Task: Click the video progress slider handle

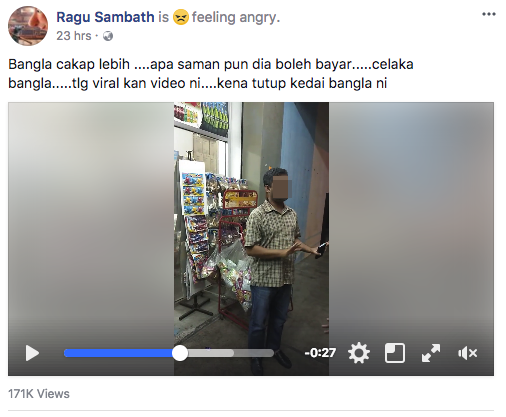Action: pyautogui.click(x=180, y=353)
